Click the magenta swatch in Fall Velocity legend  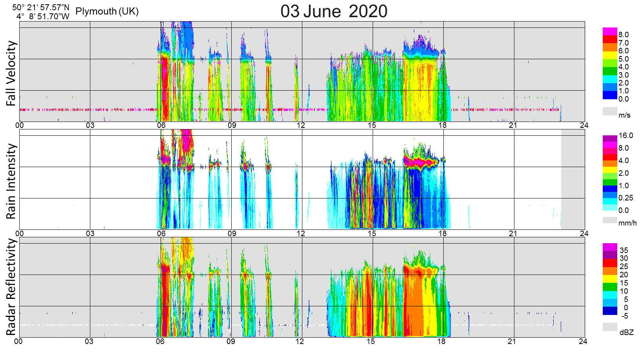(610, 31)
